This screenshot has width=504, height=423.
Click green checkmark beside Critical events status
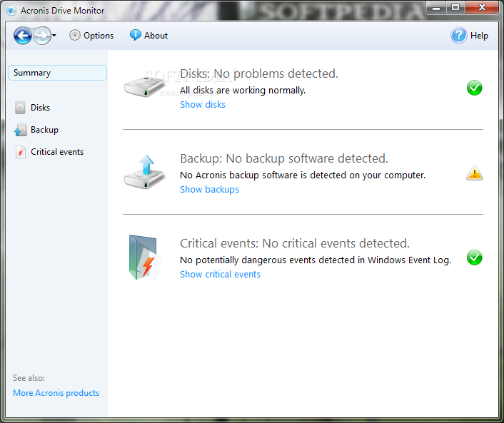475,258
